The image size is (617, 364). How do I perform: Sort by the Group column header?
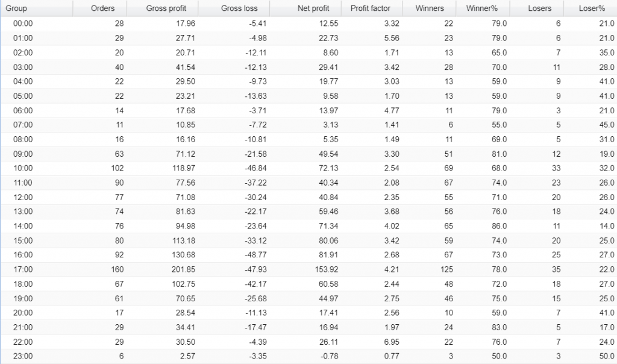[16, 8]
